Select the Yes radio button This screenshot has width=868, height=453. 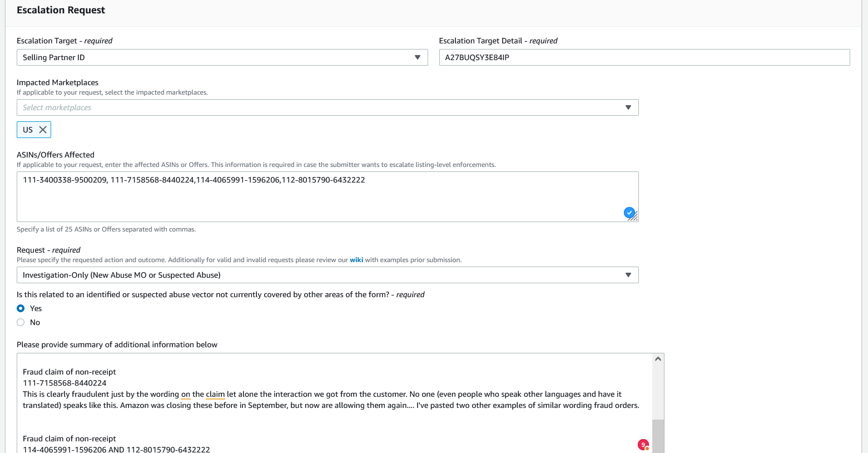[x=21, y=308]
